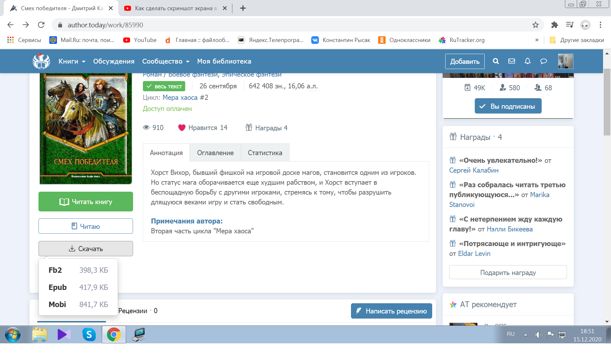611x364 pixels.
Task: Open messages envelope icon in header
Action: point(511,61)
